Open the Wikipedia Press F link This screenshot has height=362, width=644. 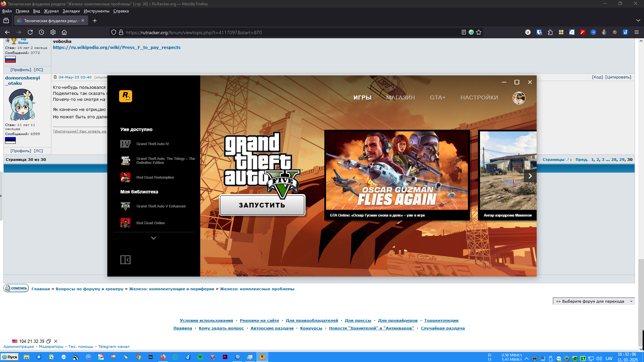(x=117, y=48)
